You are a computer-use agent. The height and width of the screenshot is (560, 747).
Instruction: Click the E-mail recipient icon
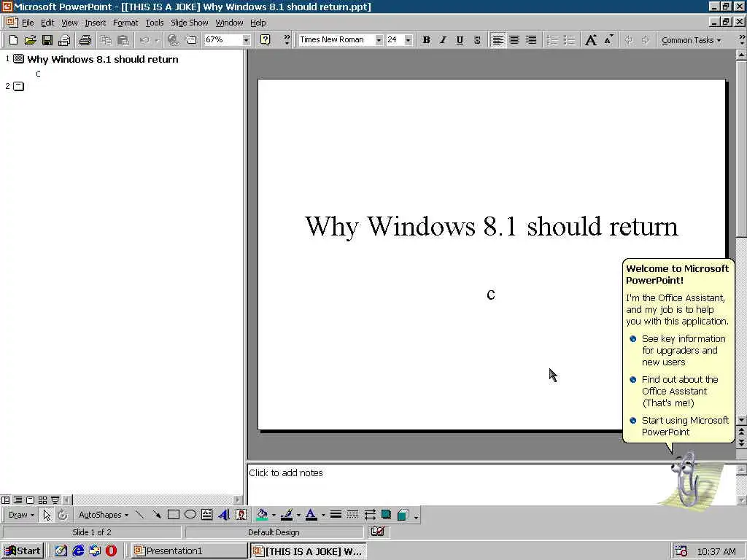point(64,40)
